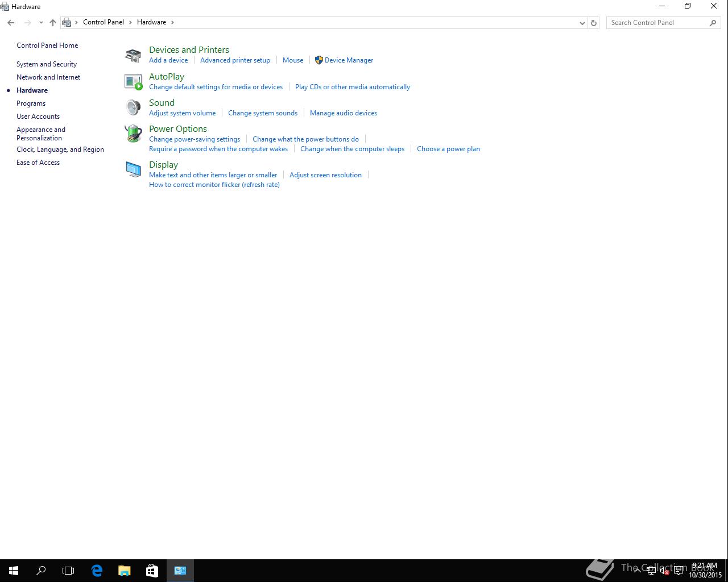Open Change when the computer sleeps

coord(352,149)
